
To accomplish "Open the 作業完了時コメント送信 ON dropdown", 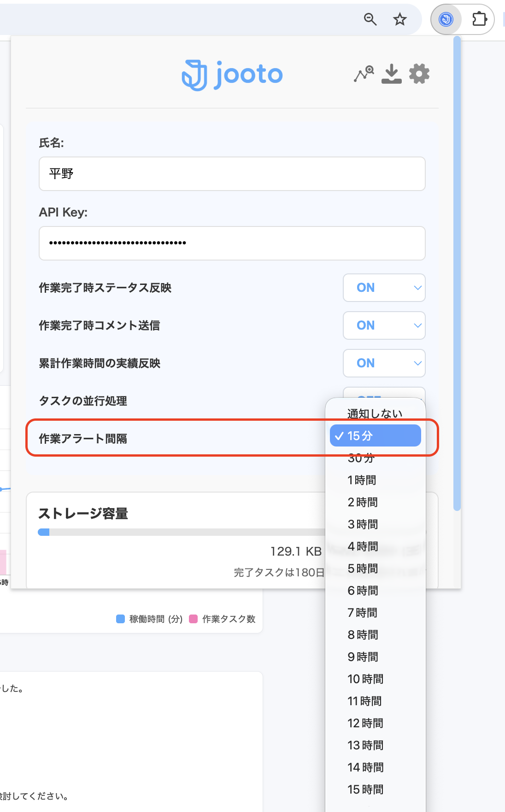I will tap(384, 325).
